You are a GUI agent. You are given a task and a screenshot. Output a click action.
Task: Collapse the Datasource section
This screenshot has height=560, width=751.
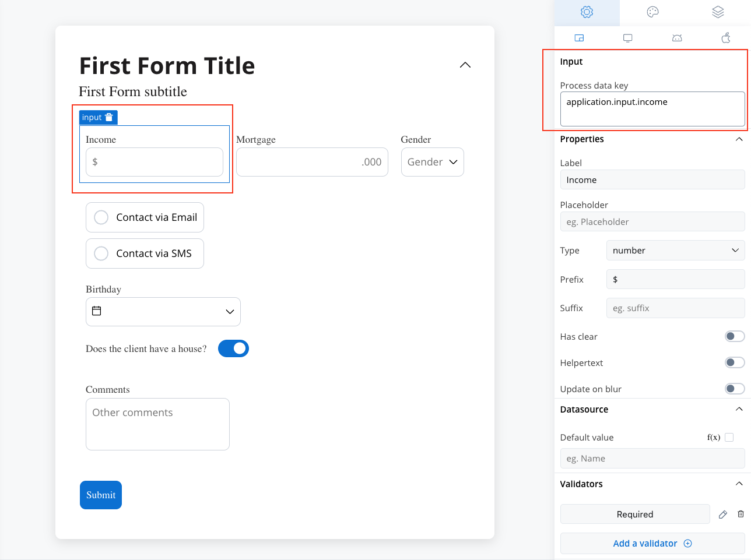[739, 409]
